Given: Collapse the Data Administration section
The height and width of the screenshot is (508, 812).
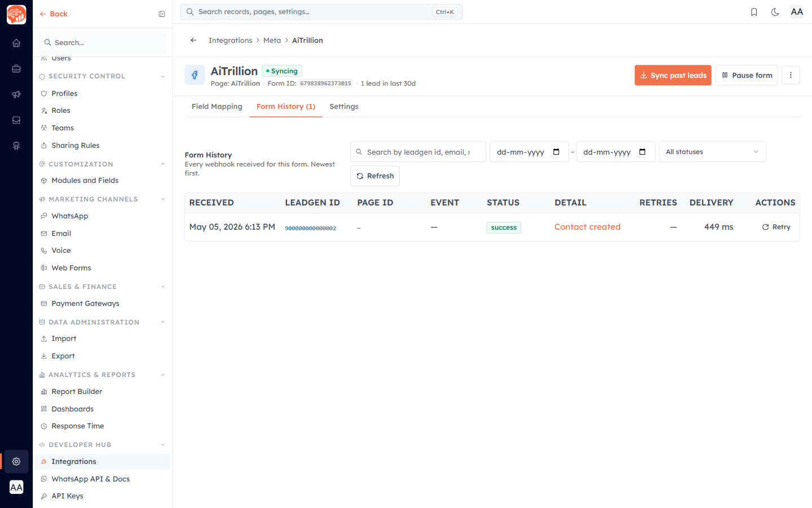Looking at the screenshot, I should 163,322.
